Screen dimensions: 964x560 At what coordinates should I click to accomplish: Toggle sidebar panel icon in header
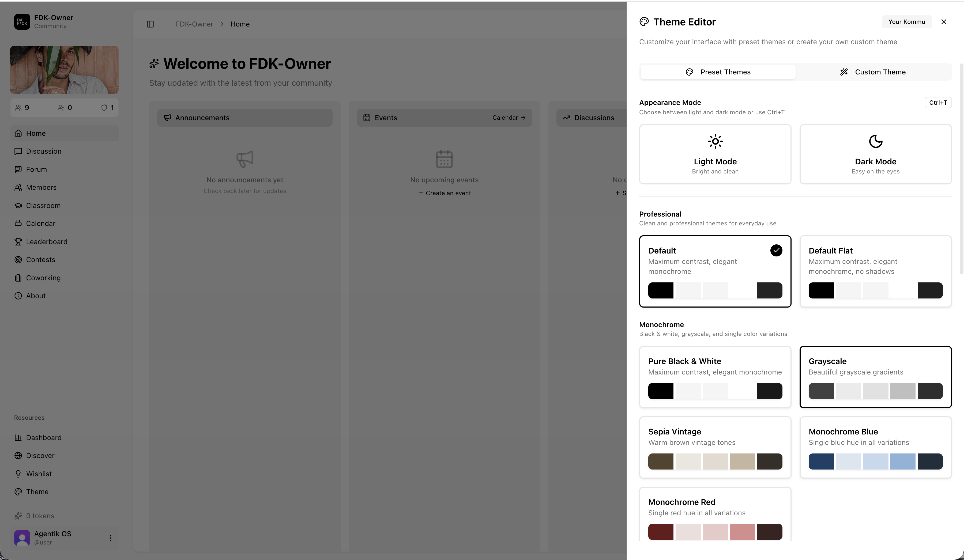(150, 24)
